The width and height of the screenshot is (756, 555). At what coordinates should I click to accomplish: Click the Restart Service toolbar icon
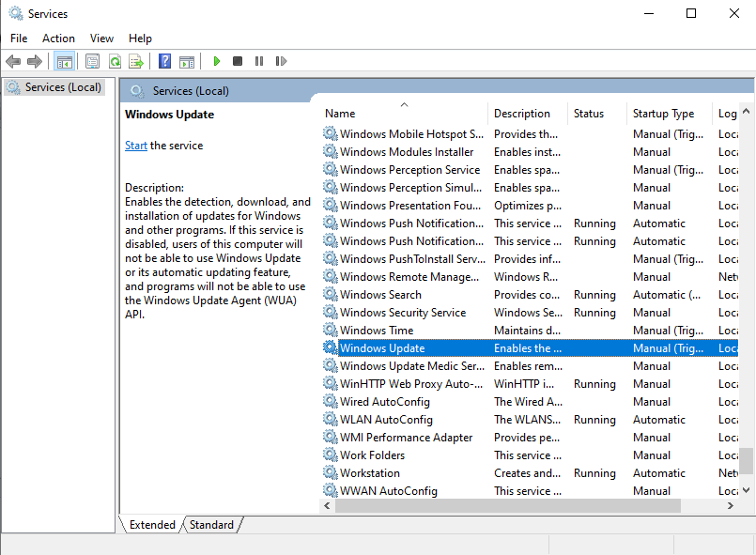click(x=281, y=61)
